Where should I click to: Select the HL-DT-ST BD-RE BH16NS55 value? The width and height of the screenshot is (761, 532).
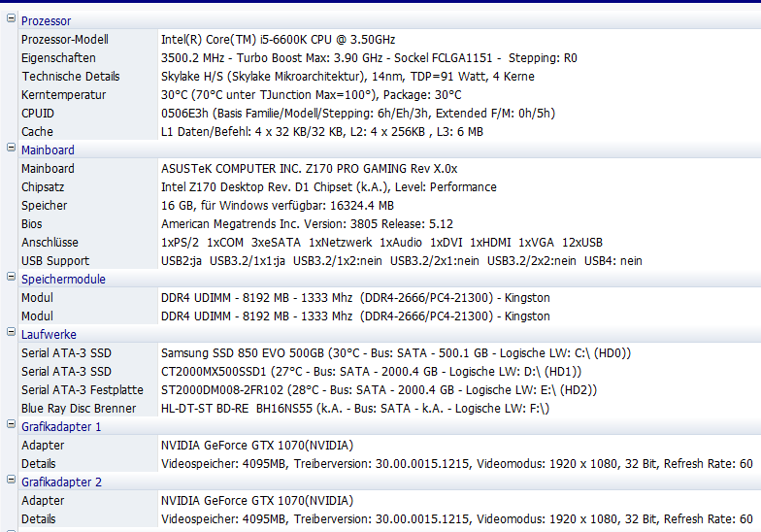coord(355,408)
